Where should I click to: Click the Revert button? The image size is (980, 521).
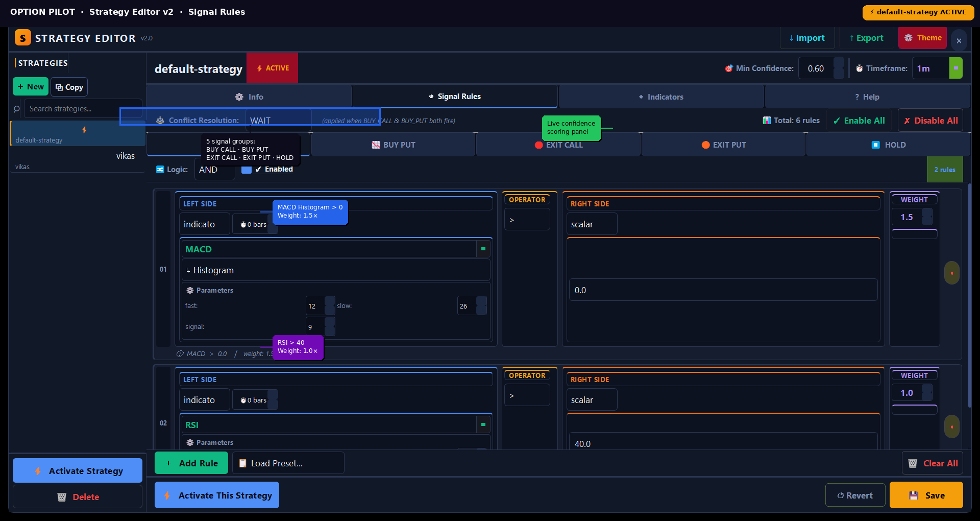855,495
